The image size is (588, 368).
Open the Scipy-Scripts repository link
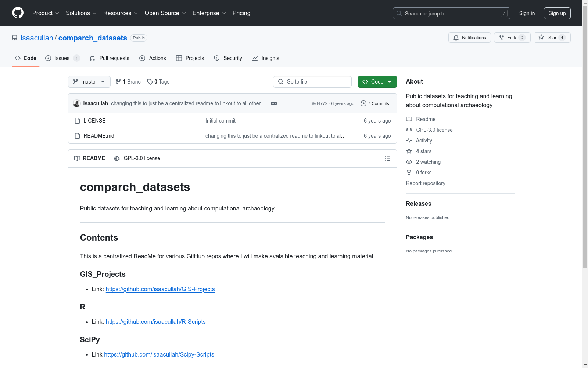point(159,354)
